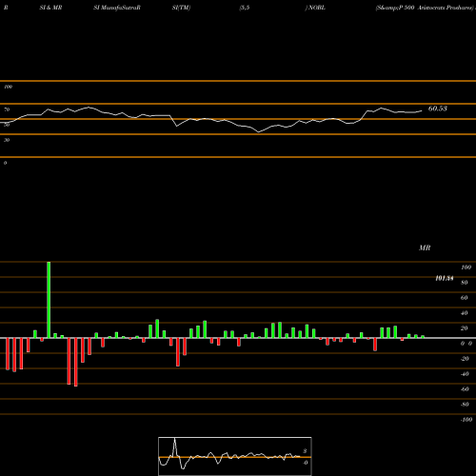This screenshot has height=476, width=476.
Task: Click the NOBL ticker text in the header
Action: tap(316, 8)
